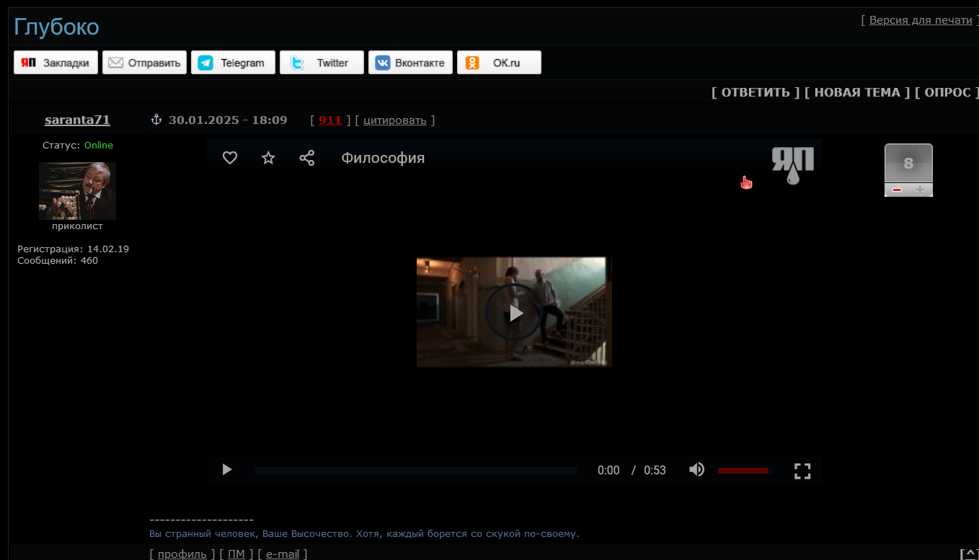Decrease post rating with the minus button

[x=897, y=190]
